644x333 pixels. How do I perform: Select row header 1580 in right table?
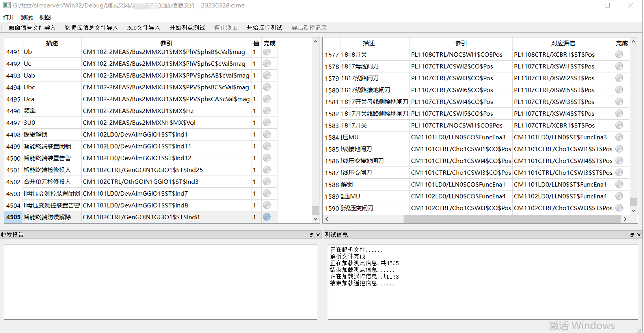(332, 90)
